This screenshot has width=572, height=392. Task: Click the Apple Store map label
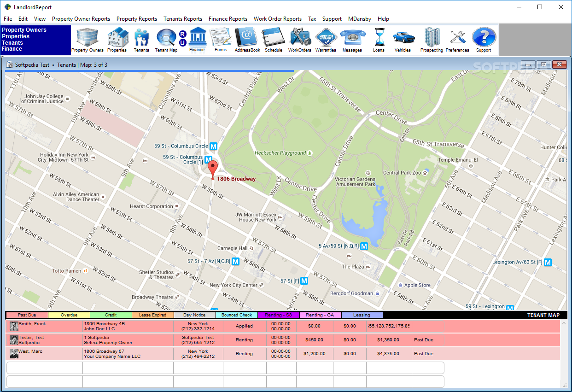[x=417, y=285]
